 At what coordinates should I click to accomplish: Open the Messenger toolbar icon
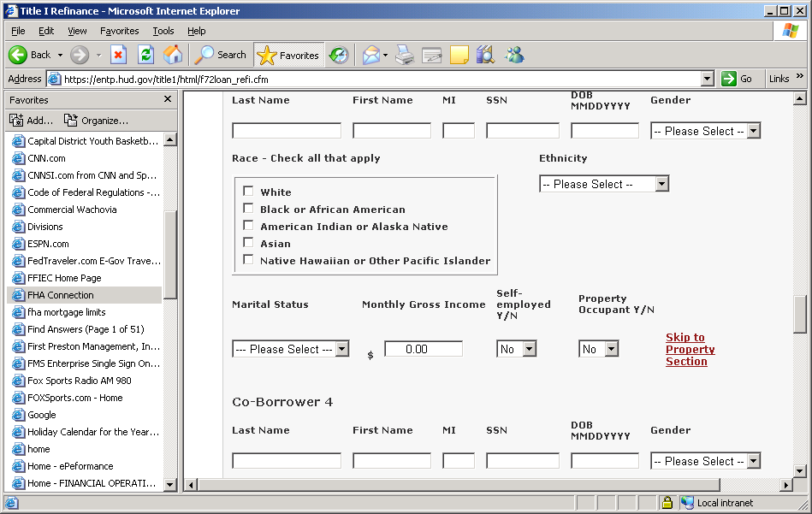[514, 55]
